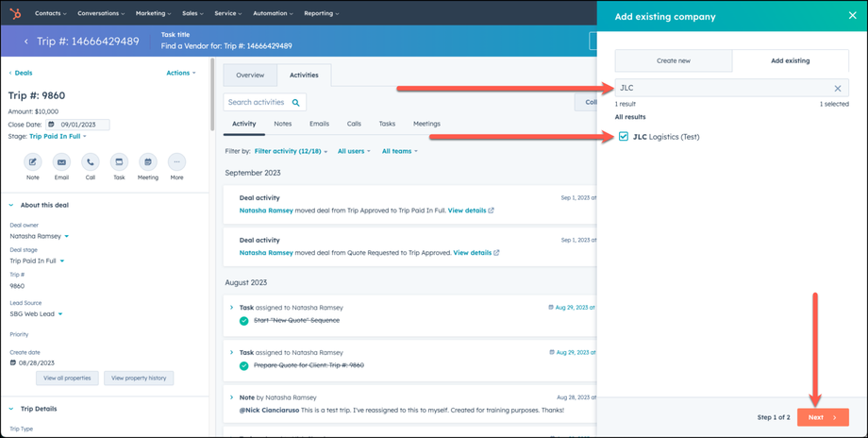Click the Call phone icon
Image resolution: width=868 pixels, height=438 pixels.
pyautogui.click(x=91, y=161)
